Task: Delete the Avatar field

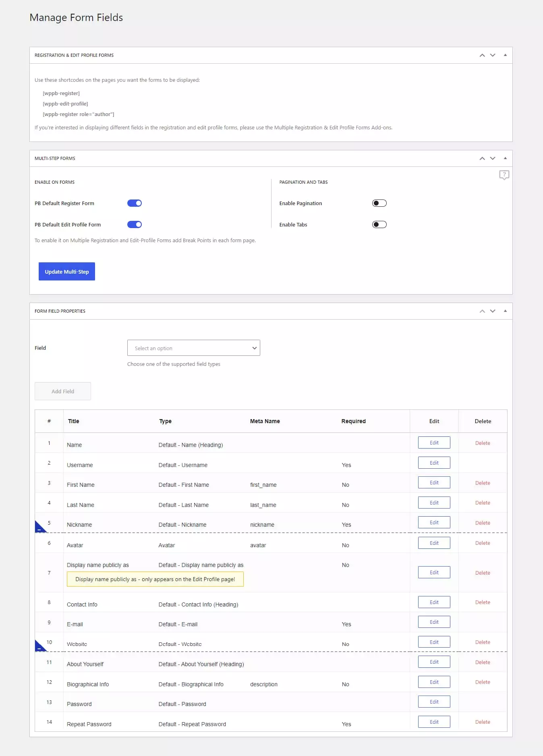Action: coord(483,543)
